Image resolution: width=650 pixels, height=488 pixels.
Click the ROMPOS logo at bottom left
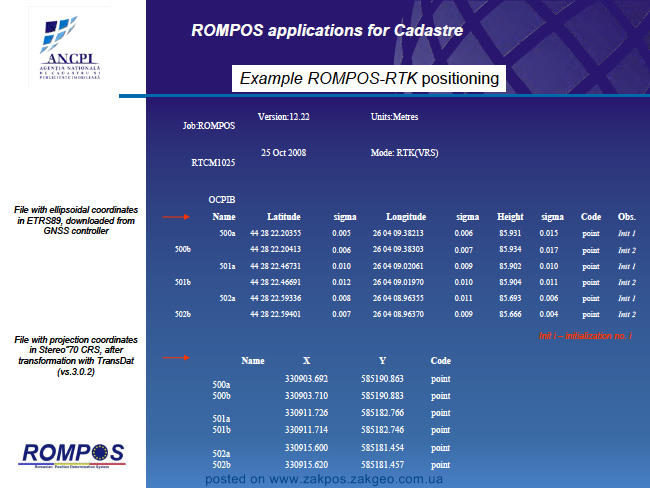72,455
